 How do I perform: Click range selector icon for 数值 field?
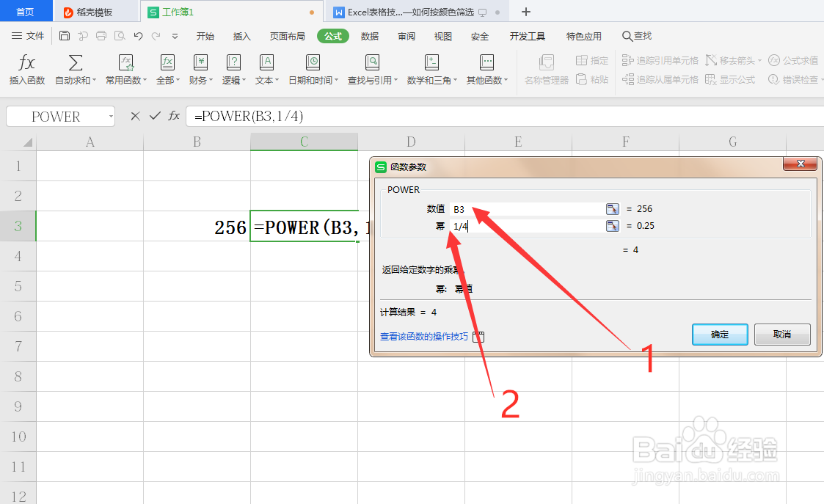pos(612,209)
